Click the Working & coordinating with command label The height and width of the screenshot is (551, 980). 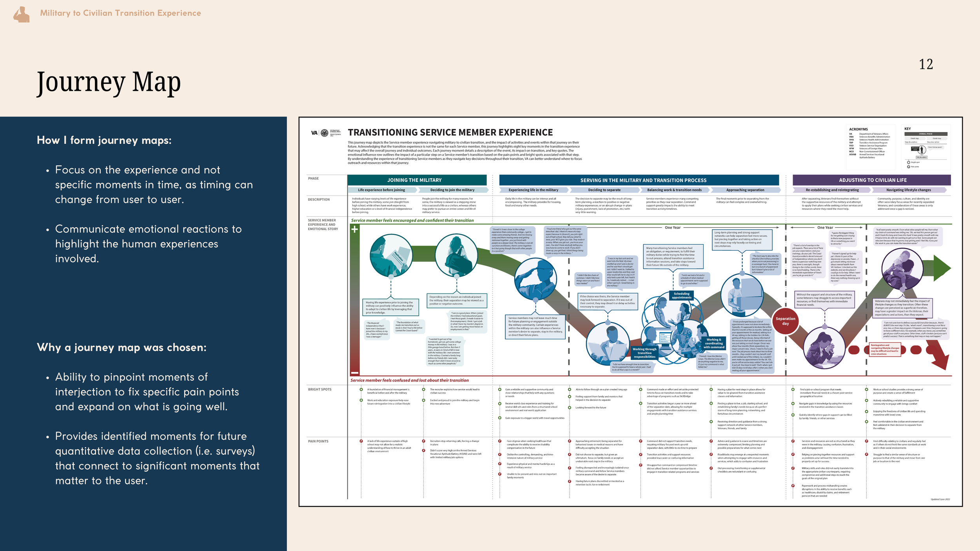tap(713, 343)
